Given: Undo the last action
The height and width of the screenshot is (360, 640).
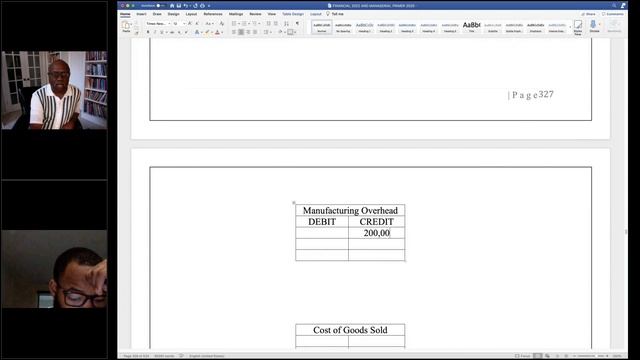Looking at the screenshot, I should tap(186, 6).
